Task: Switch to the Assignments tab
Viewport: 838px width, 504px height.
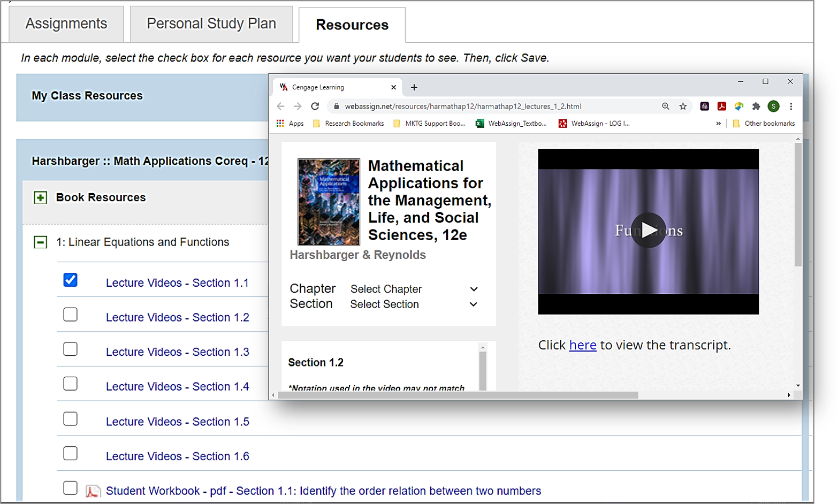Action: (x=66, y=24)
